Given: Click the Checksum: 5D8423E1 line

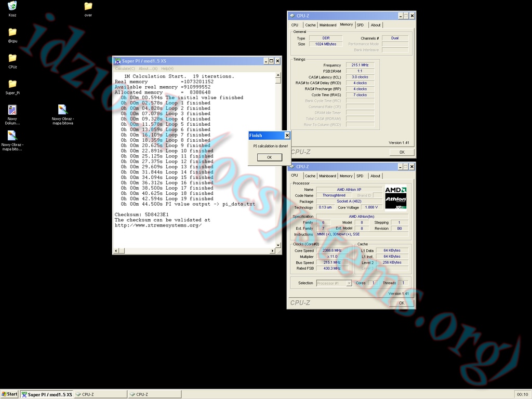Looking at the screenshot, I should [141, 215].
